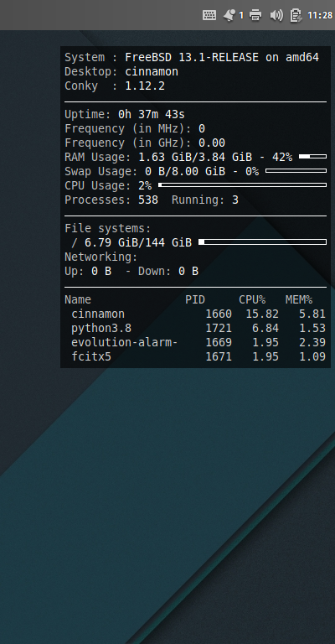This screenshot has width=335, height=644.
Task: Select the evolution-alarm- process row
Action: 195,342
